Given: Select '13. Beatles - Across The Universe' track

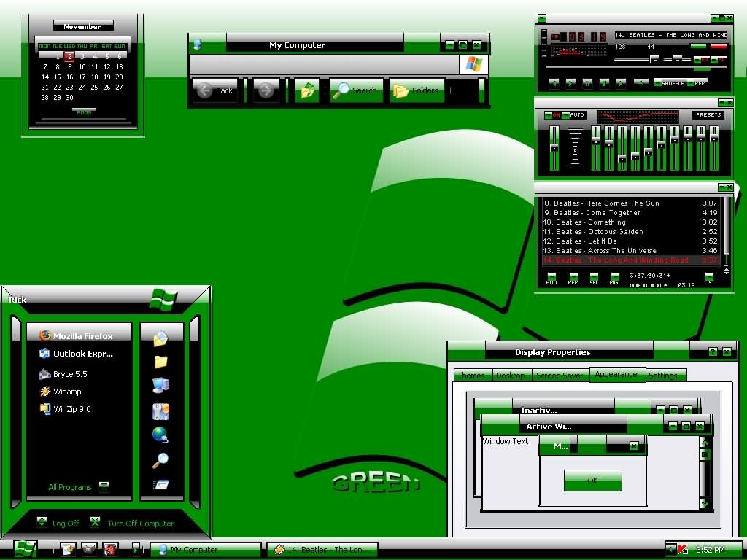Looking at the screenshot, I should tap(630, 251).
